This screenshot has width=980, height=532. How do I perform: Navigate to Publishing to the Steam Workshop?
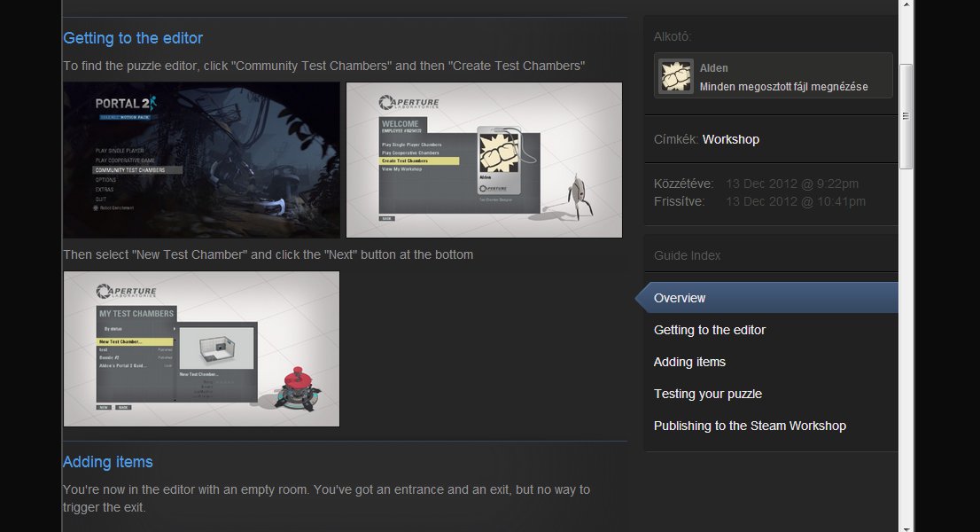pos(750,426)
